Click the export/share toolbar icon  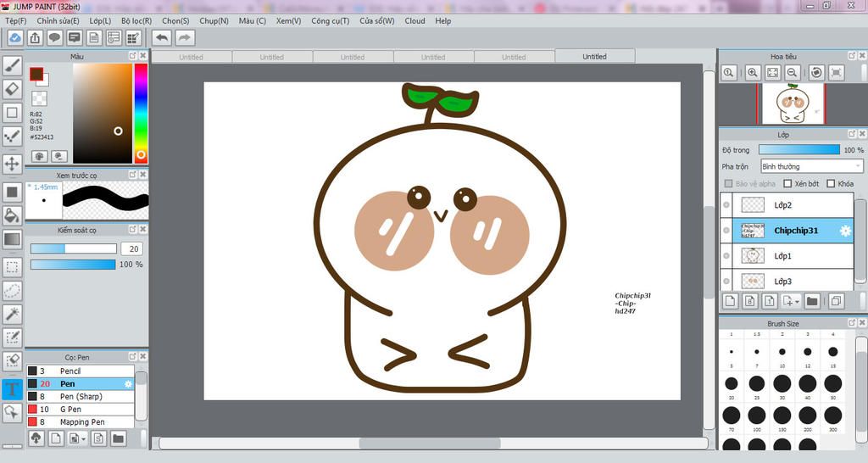[x=35, y=37]
